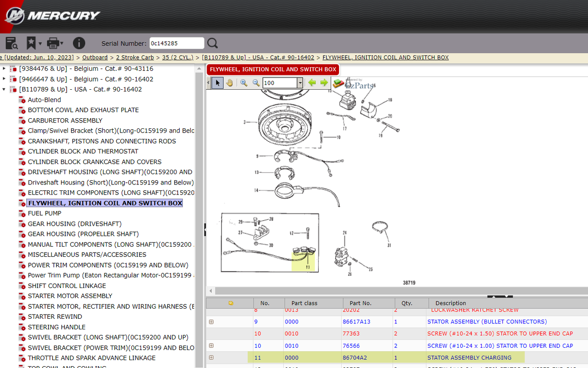
Task: Open STARTER MOTOR ASSEMBLY item
Action: pyautogui.click(x=70, y=296)
